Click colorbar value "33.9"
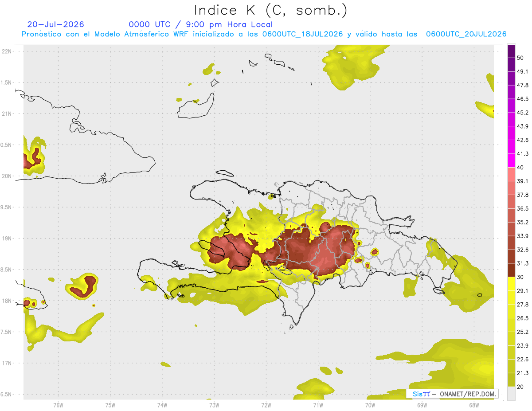Screen dimensions: 532x411 click(x=523, y=235)
